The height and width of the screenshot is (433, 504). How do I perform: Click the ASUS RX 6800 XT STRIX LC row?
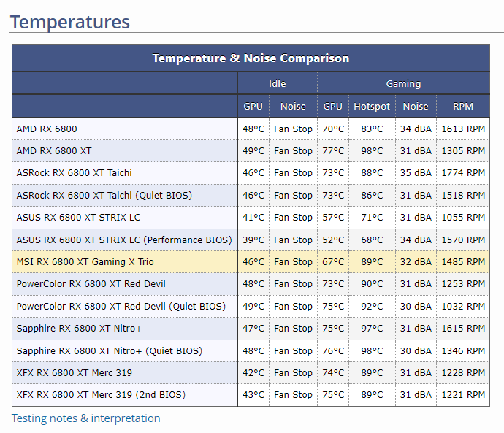[x=78, y=218]
